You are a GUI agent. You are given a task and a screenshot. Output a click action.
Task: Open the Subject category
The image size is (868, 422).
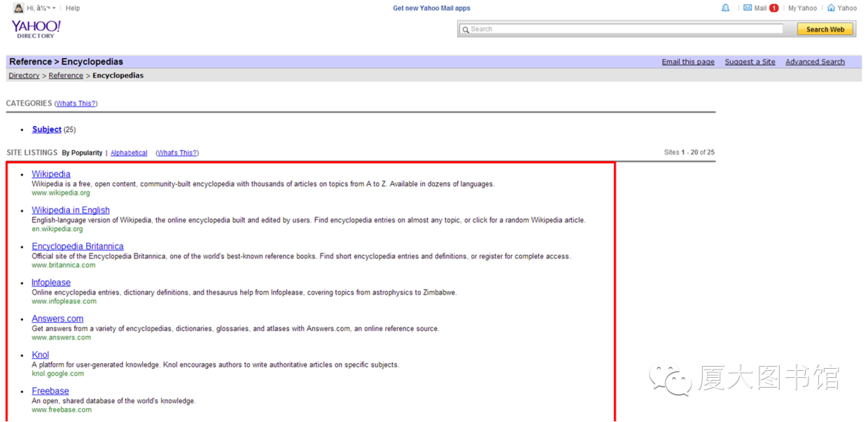(47, 129)
